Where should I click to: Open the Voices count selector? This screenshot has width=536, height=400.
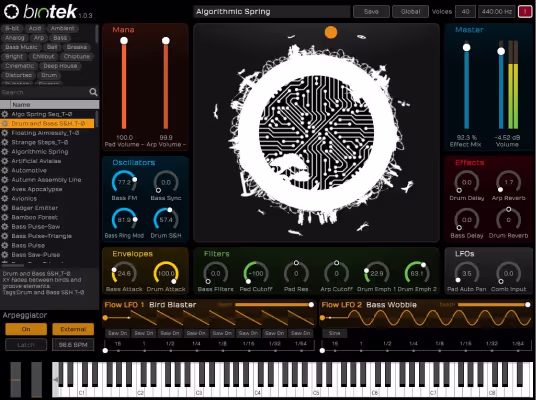click(465, 12)
